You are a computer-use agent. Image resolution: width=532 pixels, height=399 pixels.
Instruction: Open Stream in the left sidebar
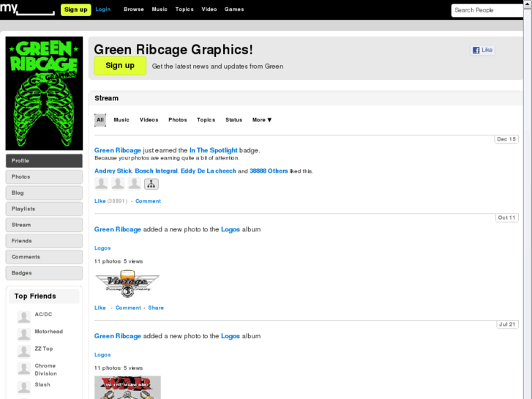44,225
